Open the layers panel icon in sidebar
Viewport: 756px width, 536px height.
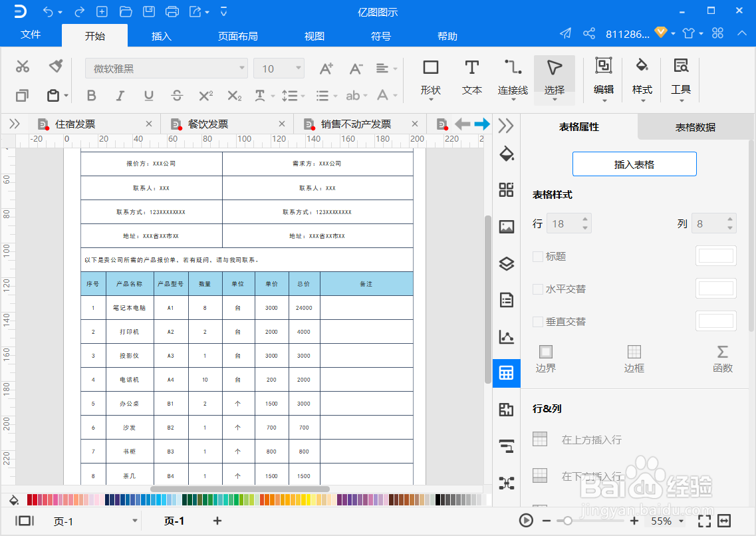pos(506,263)
